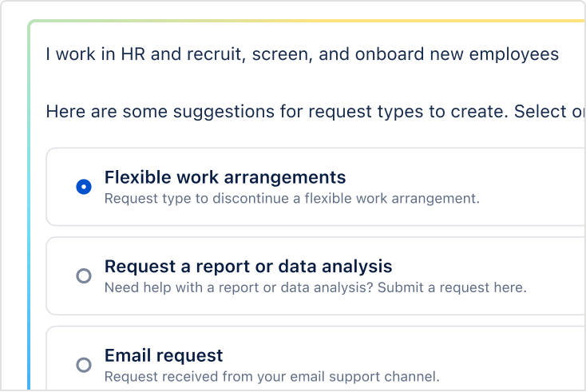Viewport: 586px width, 392px height.
Task: Click the Request a report or data analysis title
Action: [248, 267]
